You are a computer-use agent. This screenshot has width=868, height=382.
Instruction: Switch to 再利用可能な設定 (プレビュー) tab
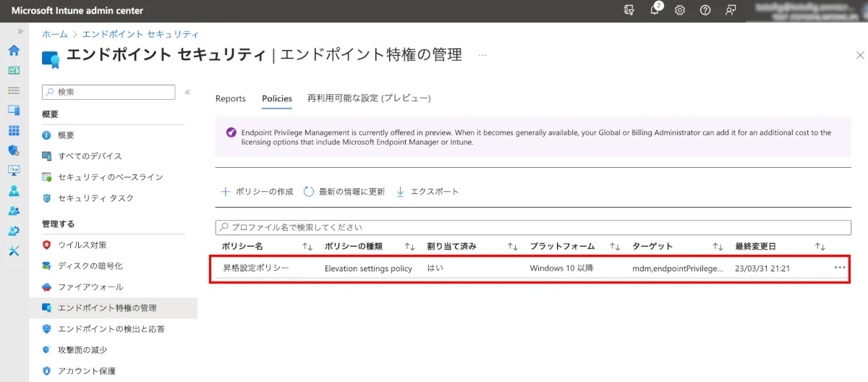(369, 98)
